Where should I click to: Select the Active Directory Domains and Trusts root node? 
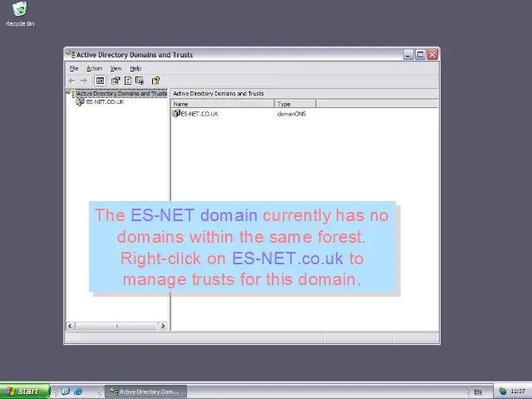click(x=121, y=93)
